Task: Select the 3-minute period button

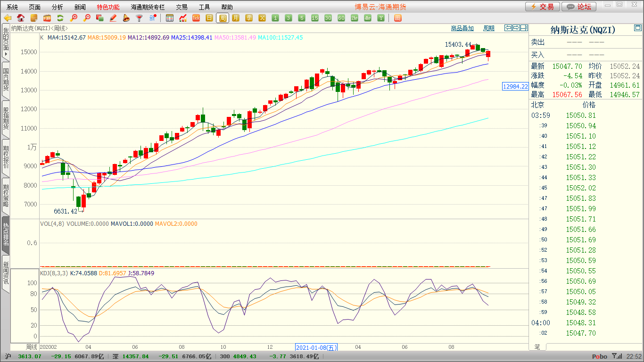Action: (x=289, y=18)
